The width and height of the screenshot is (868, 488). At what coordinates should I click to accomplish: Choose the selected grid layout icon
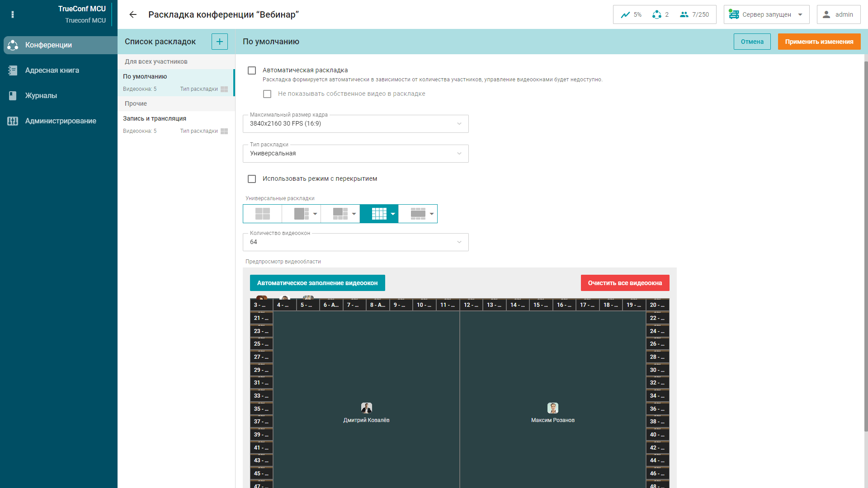(x=379, y=214)
